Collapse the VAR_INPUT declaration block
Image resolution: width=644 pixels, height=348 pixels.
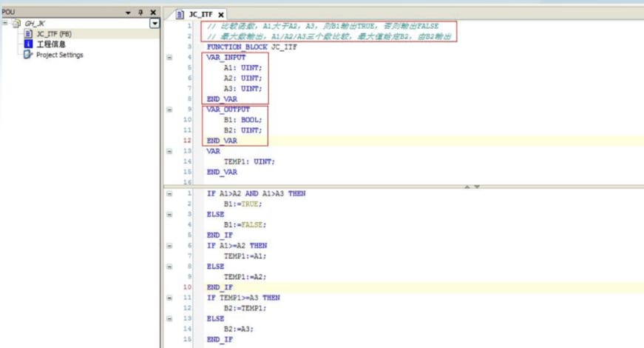(x=169, y=57)
